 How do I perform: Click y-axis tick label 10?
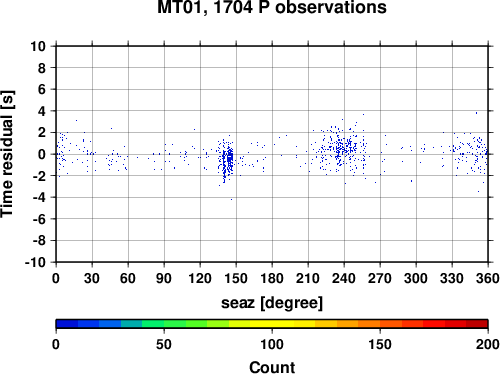(x=38, y=46)
